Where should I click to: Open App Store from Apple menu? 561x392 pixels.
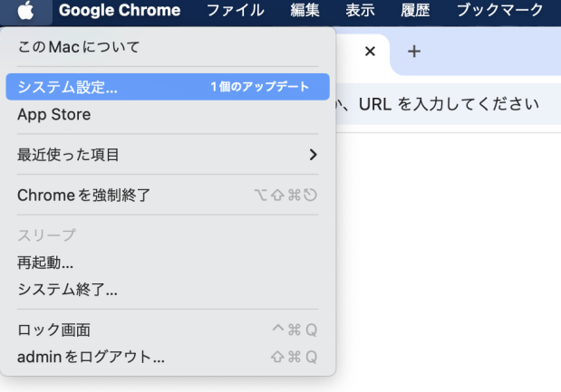(168, 114)
